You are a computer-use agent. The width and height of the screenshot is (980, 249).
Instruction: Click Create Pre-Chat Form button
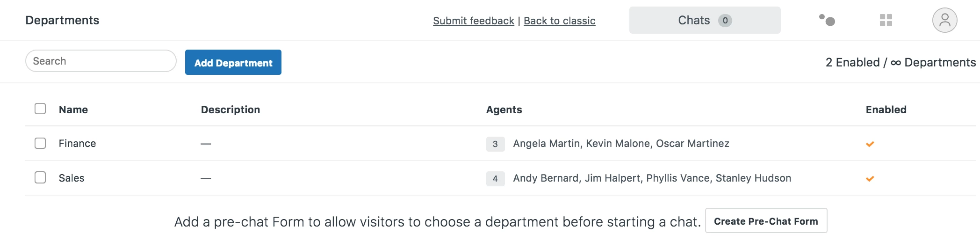[x=766, y=221]
